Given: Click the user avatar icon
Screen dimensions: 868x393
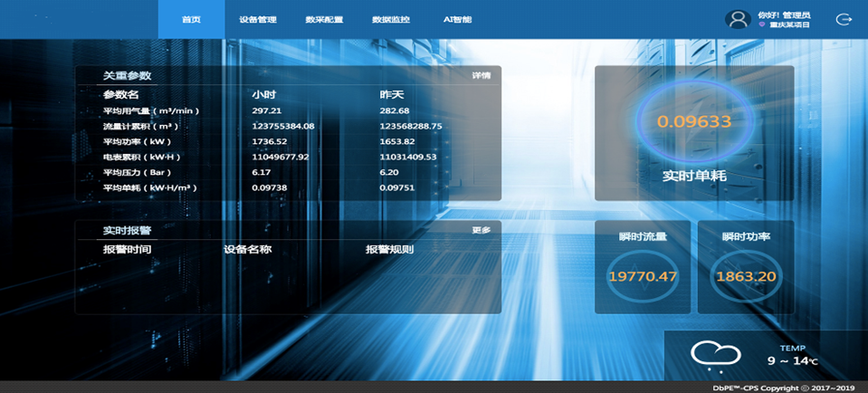Looking at the screenshot, I should tap(739, 19).
